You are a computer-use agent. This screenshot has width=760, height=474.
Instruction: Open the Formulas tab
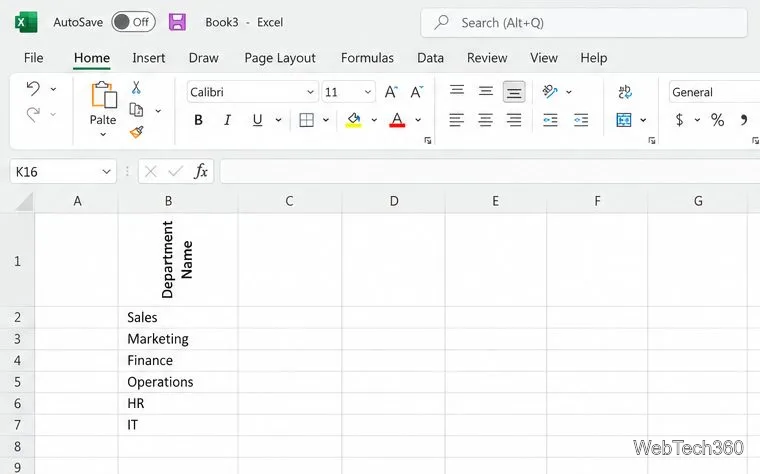click(x=367, y=58)
